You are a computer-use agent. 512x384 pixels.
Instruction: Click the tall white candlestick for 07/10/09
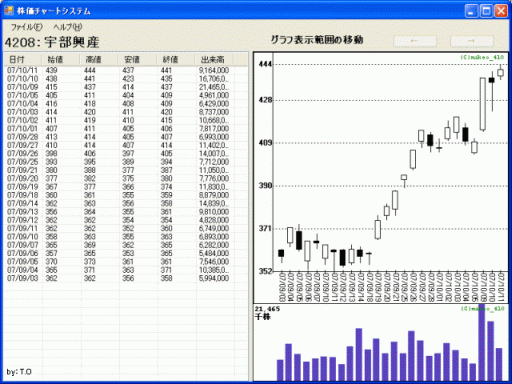[x=483, y=104]
